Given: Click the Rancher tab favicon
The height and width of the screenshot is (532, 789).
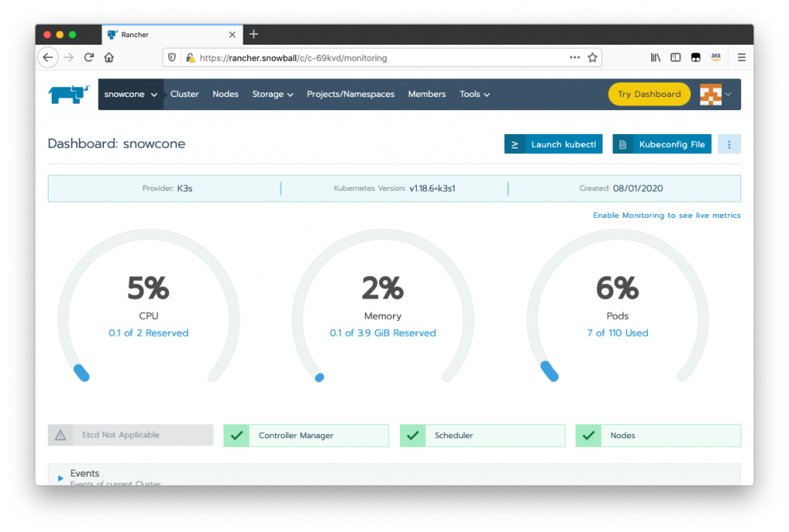Looking at the screenshot, I should pos(112,35).
